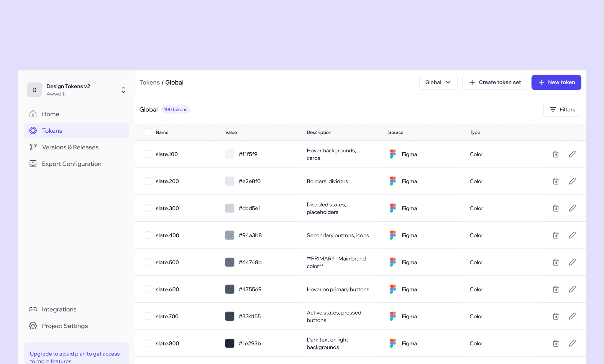Click the #64748b color swatch
Image resolution: width=604 pixels, height=364 pixels.
tap(230, 262)
